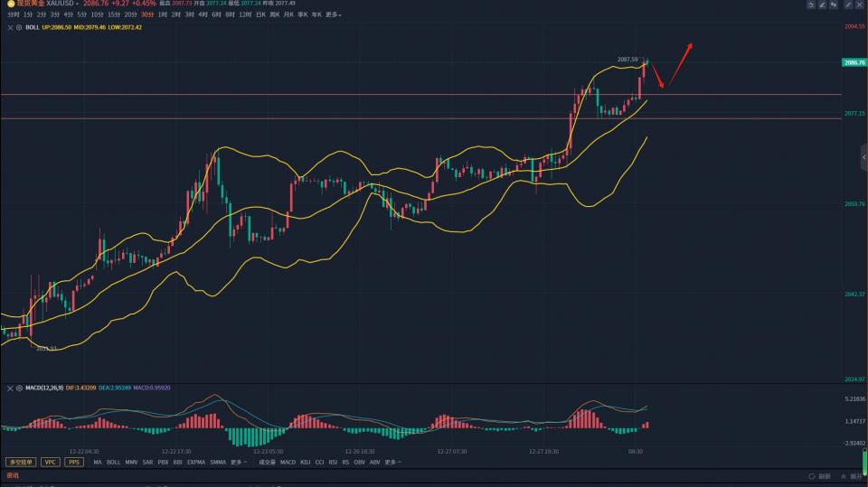
Task: Select the highlighted 30分 timeframe
Action: point(147,15)
